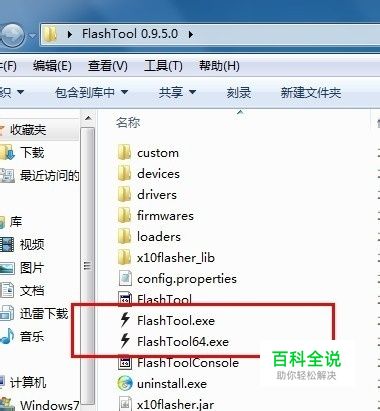This screenshot has width=380, height=411.
Task: Select the FlashToolConsole file name
Action: pos(188,362)
